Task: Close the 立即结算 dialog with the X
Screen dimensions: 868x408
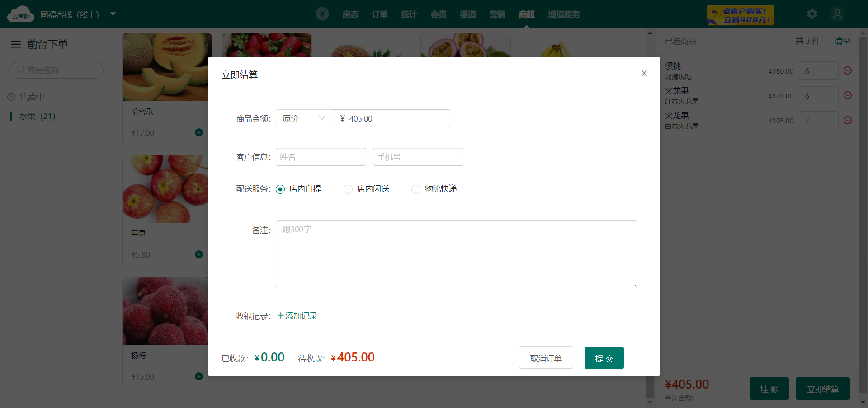Action: 644,73
